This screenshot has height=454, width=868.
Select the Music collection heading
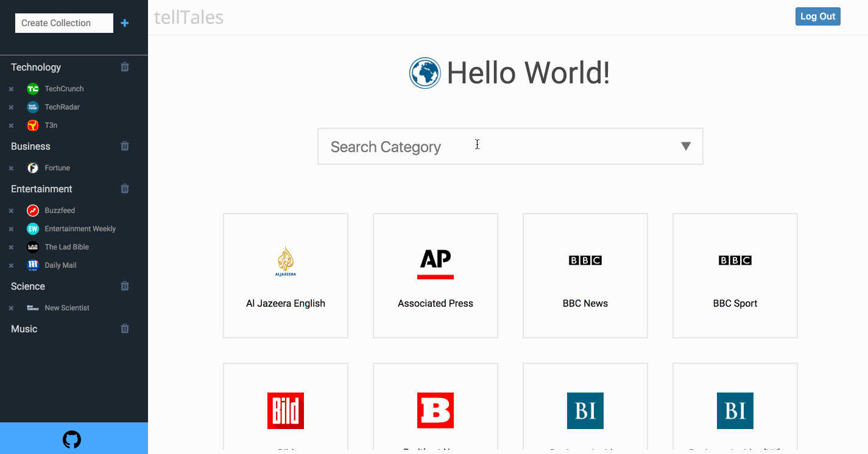tap(24, 329)
